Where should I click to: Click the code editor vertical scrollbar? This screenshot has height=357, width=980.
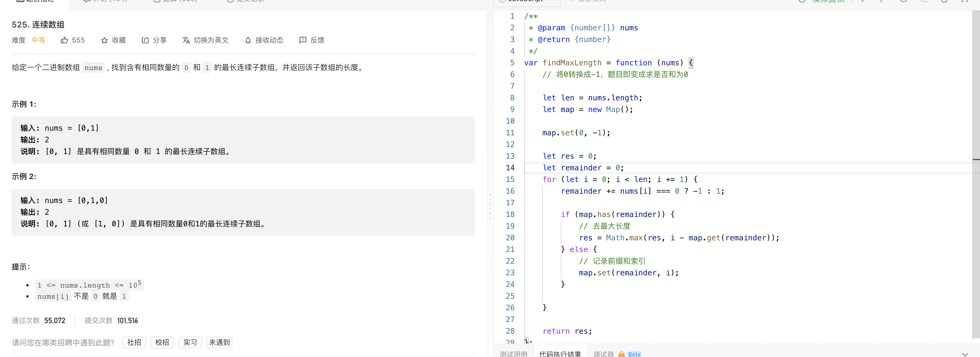point(976,174)
